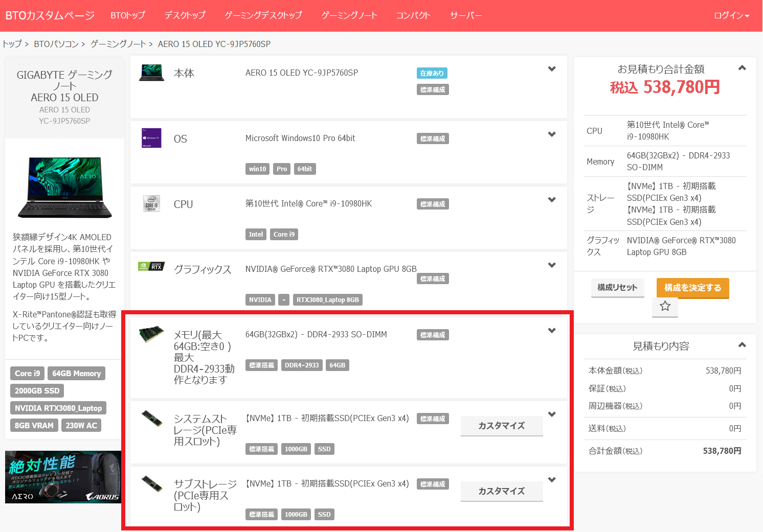763x532 pixels.
Task: Click the RTX3080_Laptop 8GB tag
Action: click(328, 300)
